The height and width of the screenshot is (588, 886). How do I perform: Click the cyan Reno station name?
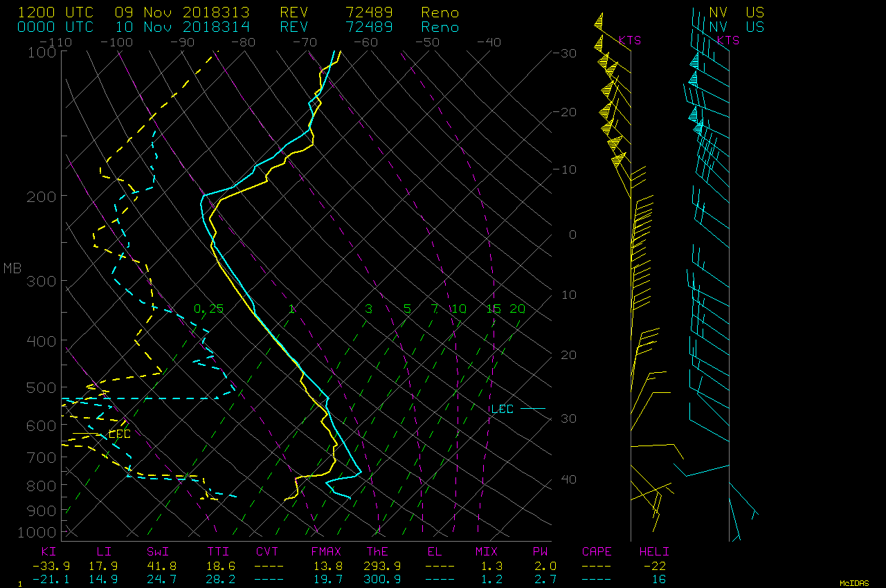[x=440, y=27]
